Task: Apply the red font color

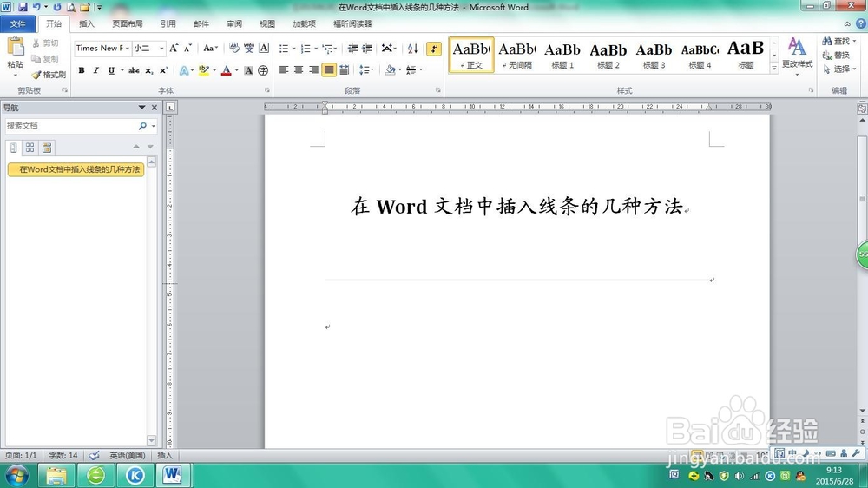Action: [x=226, y=70]
